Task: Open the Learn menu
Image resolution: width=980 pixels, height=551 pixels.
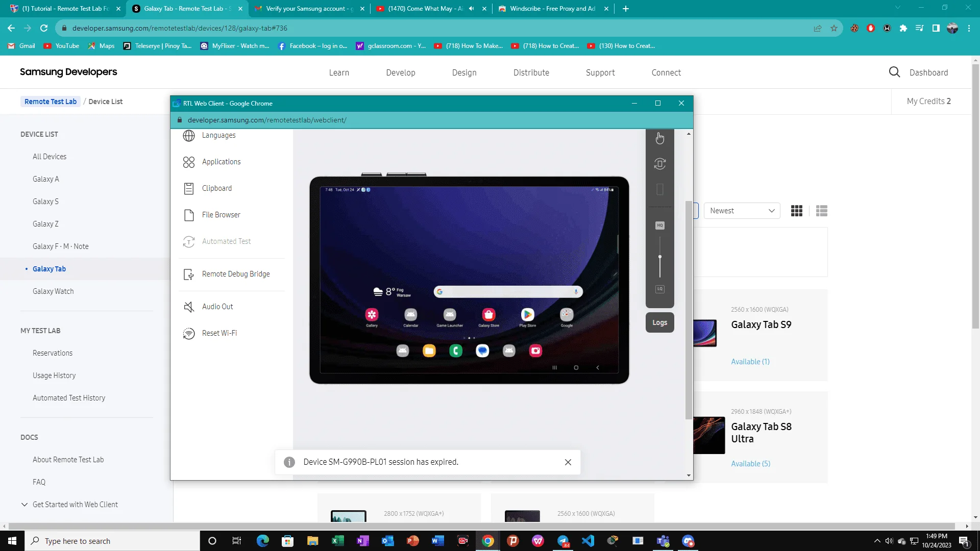Action: pos(339,72)
